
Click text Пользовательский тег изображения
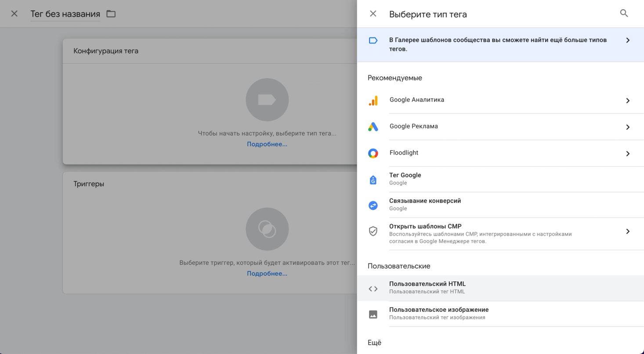point(437,318)
